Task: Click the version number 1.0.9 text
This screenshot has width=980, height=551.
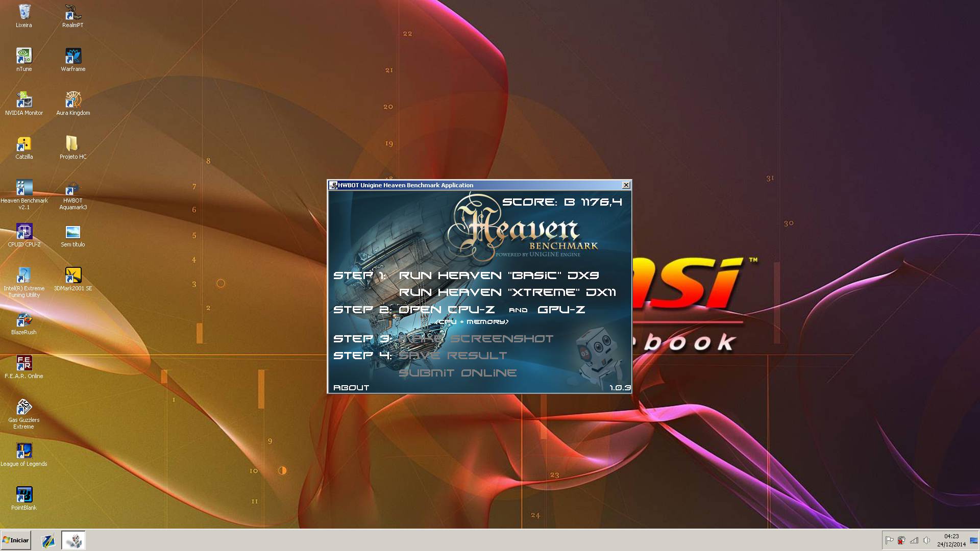Action: pos(620,388)
